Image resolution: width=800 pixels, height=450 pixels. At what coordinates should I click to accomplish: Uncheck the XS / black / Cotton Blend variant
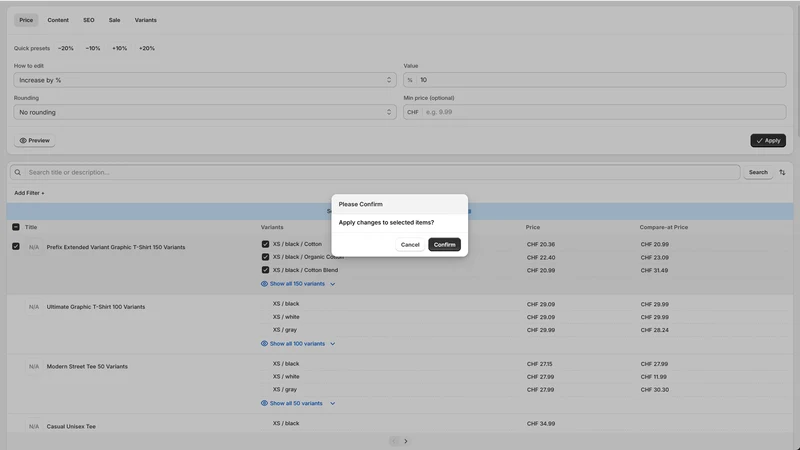[x=265, y=270]
